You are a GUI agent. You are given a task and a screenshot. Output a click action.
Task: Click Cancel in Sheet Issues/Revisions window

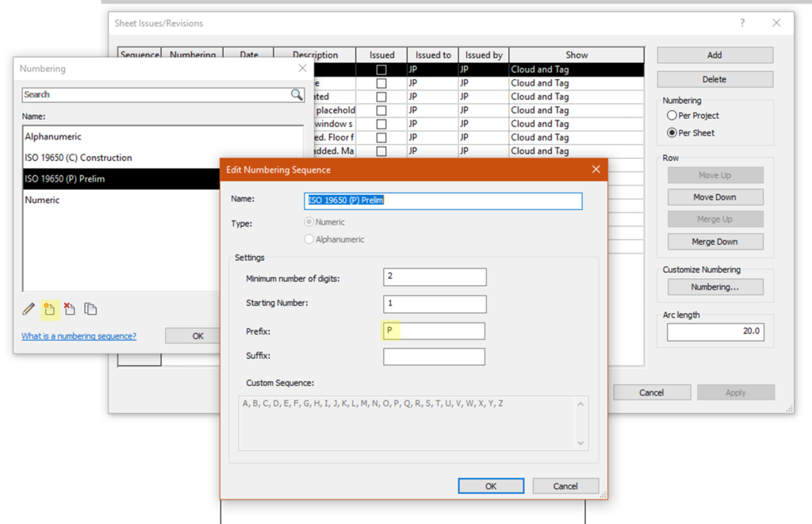tap(652, 392)
